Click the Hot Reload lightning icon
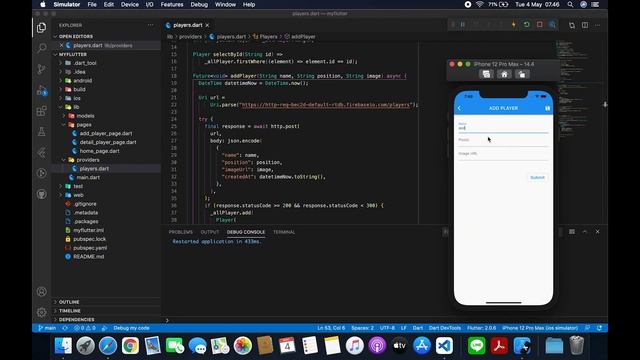This screenshot has width=640, height=360. coord(513,25)
